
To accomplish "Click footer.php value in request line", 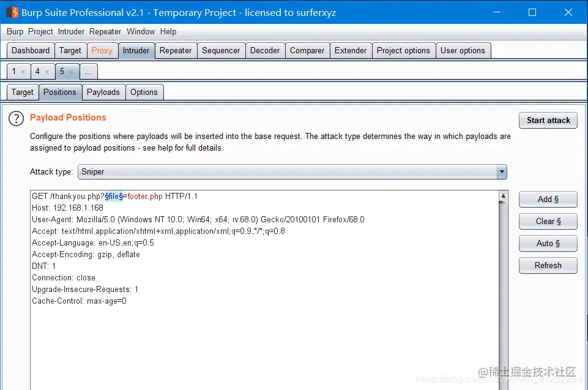I will click(x=145, y=197).
